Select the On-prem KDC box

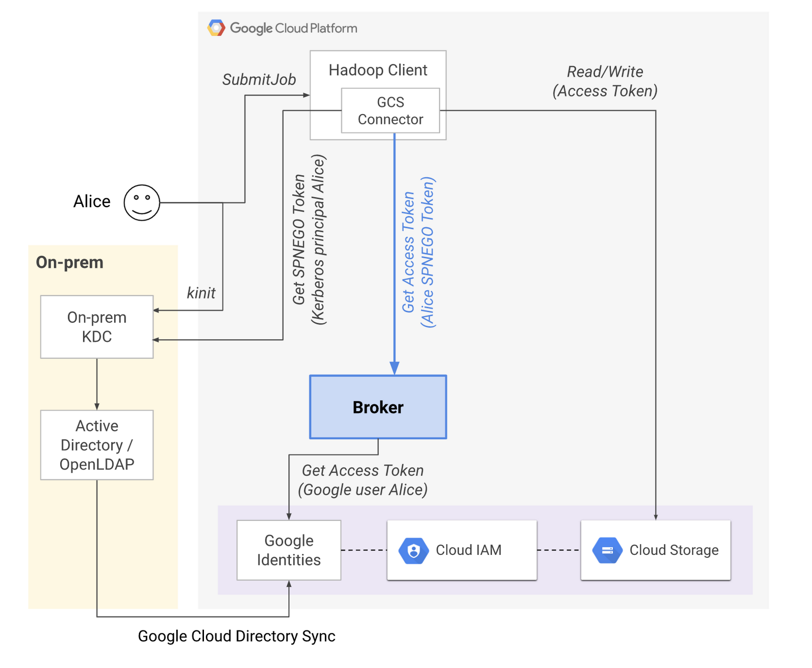(97, 327)
